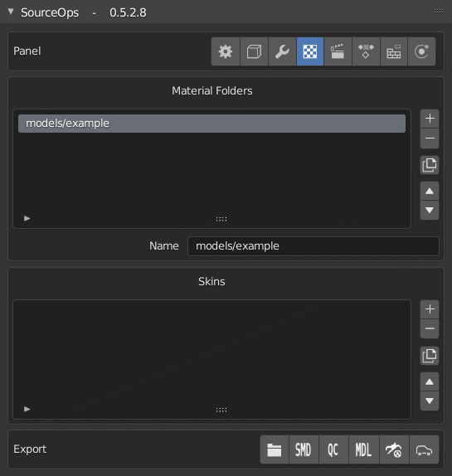
Task: Open the keyframe events panel tab
Action: (x=366, y=51)
